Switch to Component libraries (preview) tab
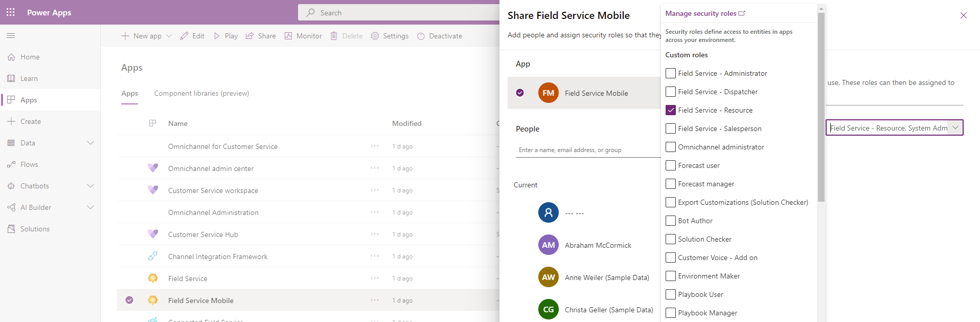 pos(201,93)
